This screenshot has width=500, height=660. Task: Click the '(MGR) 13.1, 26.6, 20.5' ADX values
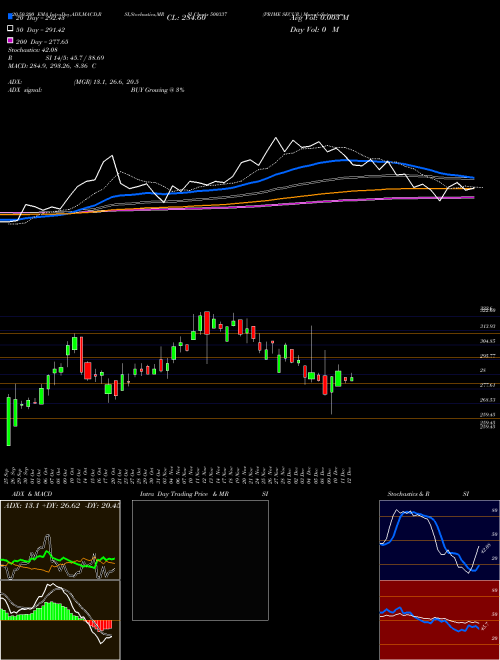point(106,82)
